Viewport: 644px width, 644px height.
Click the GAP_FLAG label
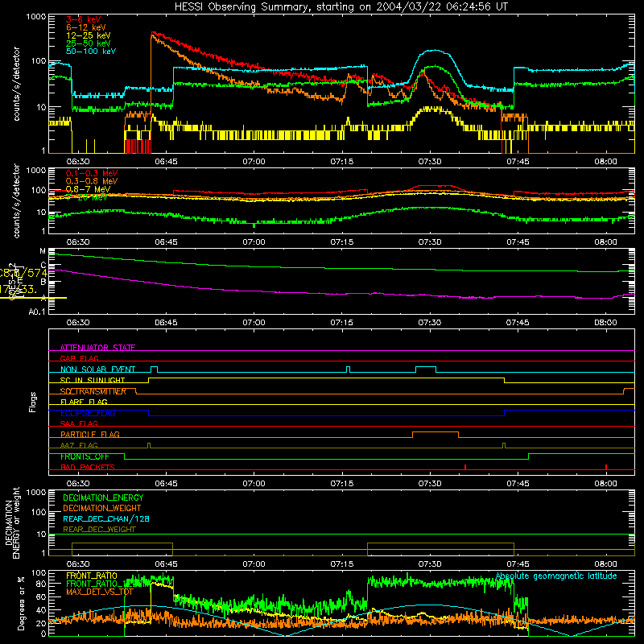point(79,358)
